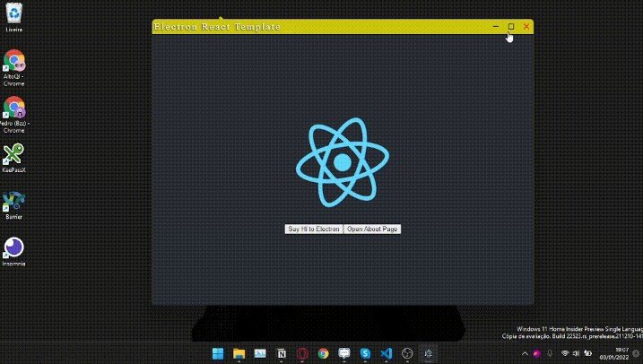Open the chat bubble taskbar app
The image size is (643, 364).
(344, 353)
